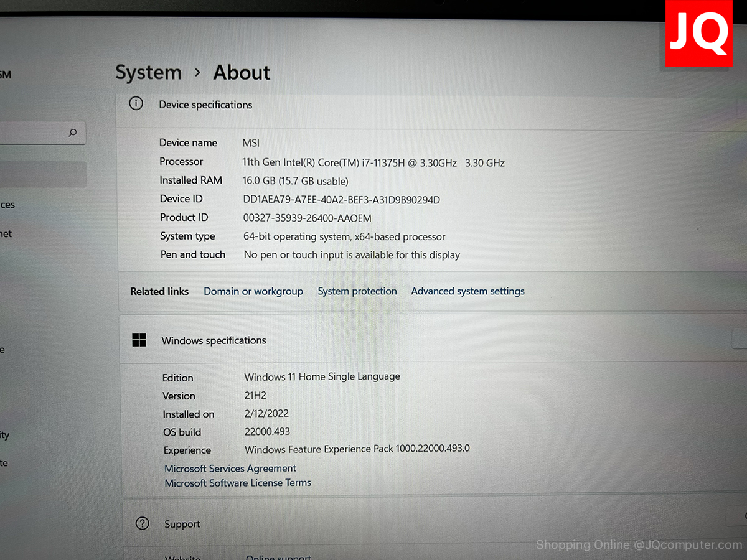Click the Experience label
The image size is (747, 560).
point(187,450)
